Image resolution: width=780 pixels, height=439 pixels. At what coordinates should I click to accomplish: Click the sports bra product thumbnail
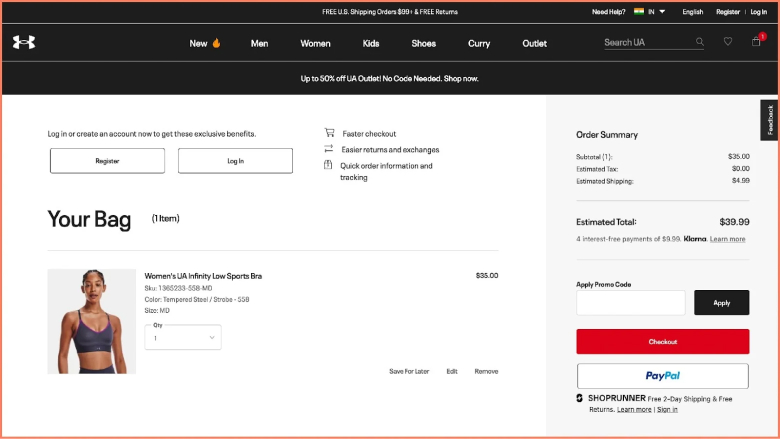point(92,321)
